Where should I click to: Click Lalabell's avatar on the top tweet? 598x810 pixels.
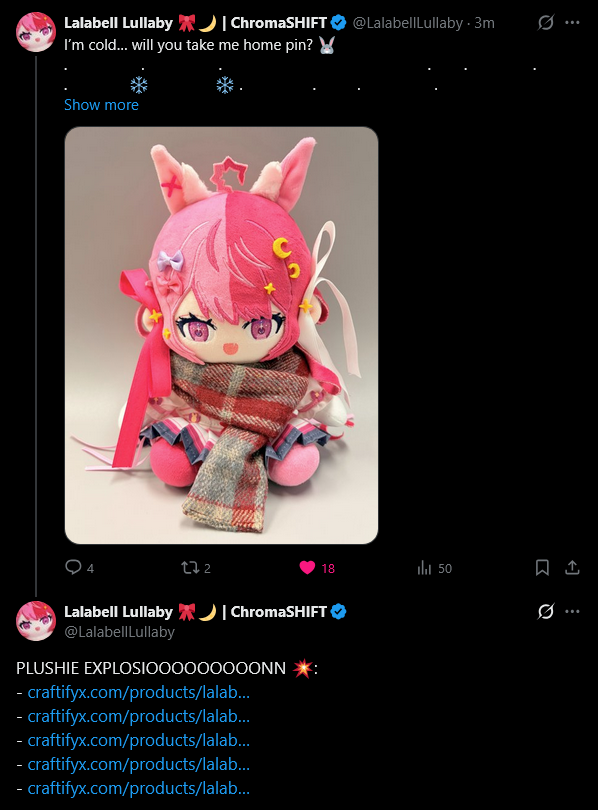(x=36, y=32)
